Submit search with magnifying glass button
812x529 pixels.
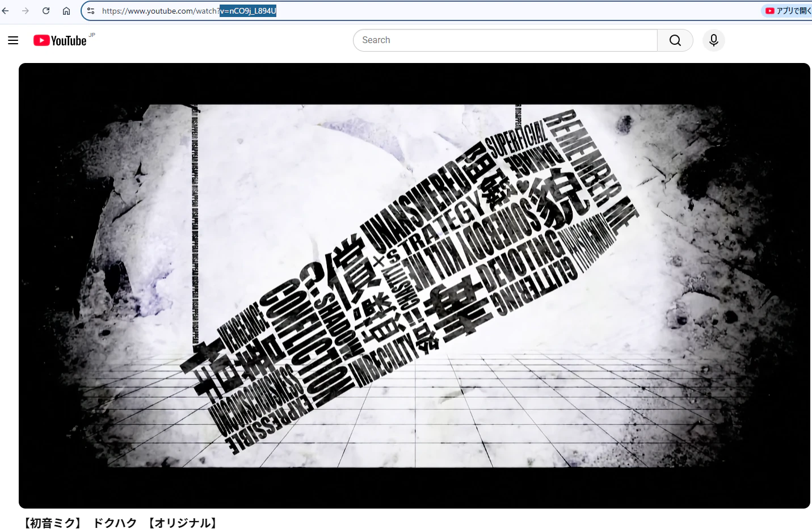[675, 40]
